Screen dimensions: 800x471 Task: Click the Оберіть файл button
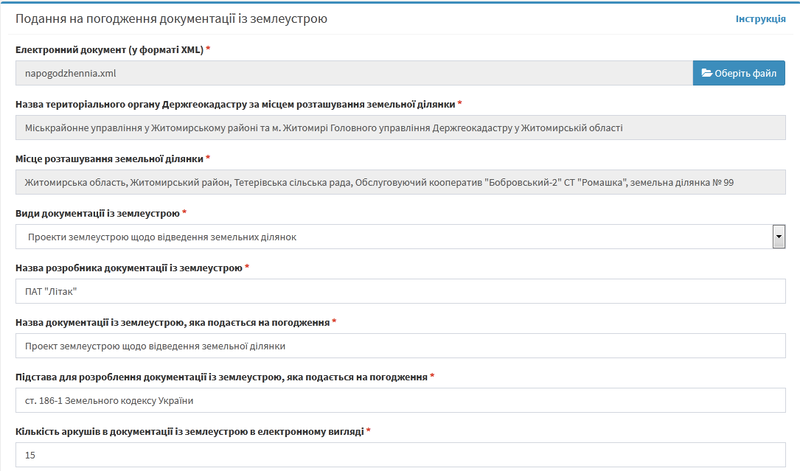(x=739, y=73)
